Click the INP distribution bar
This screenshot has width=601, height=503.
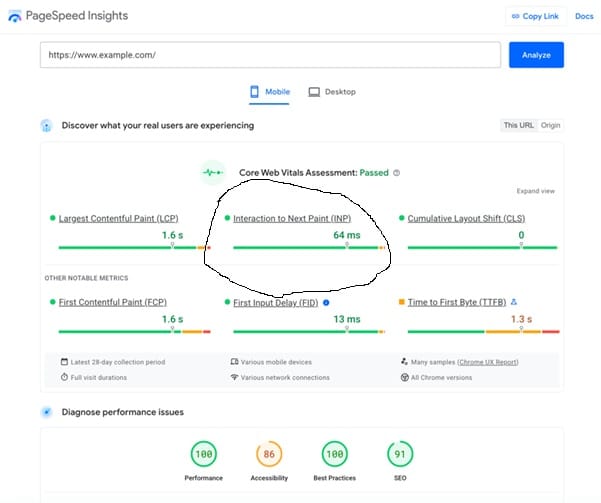(x=309, y=248)
